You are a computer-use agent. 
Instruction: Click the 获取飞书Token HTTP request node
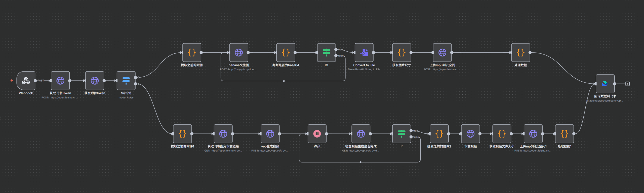click(60, 81)
